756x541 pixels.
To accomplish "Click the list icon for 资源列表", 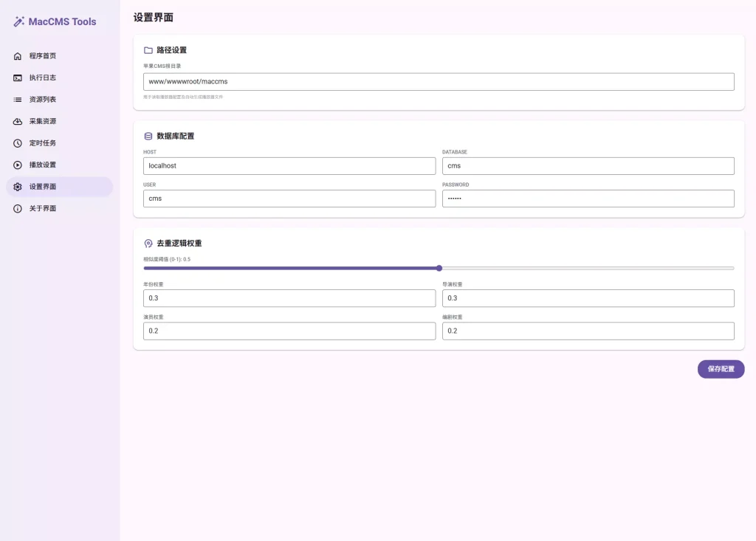I will 18,100.
